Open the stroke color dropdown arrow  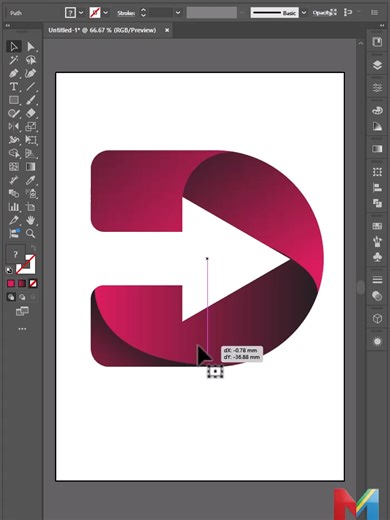click(106, 13)
